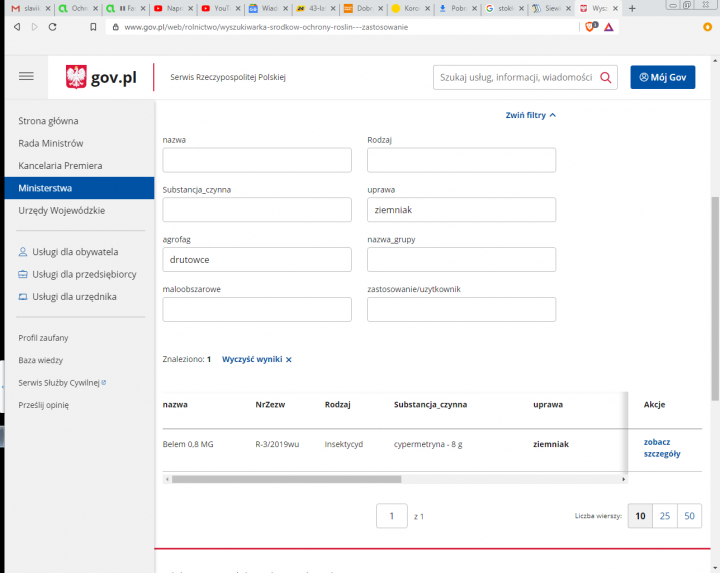Viewport: 720px width, 573px height.
Task: Select Ministerstwa in sidebar
Action: (78, 188)
